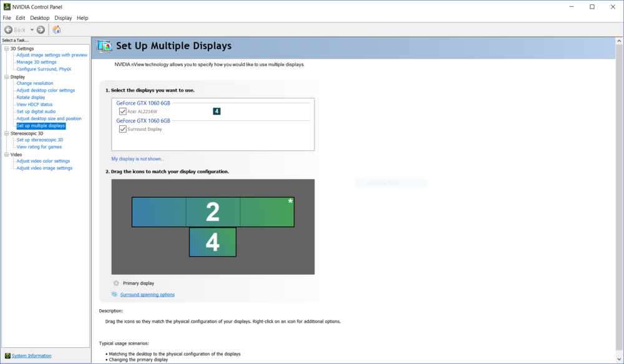The width and height of the screenshot is (624, 364).
Task: Click the Primary display legend label
Action: point(139,284)
